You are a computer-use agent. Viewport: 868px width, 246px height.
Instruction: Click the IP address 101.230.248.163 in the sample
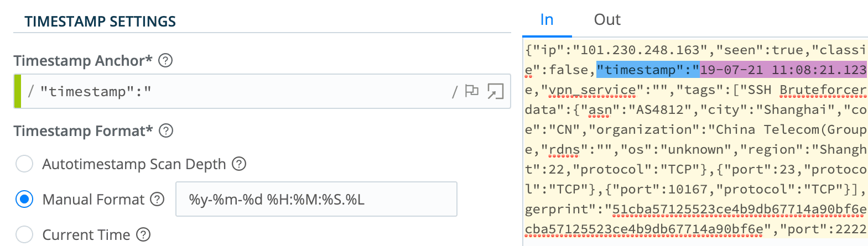pyautogui.click(x=640, y=50)
